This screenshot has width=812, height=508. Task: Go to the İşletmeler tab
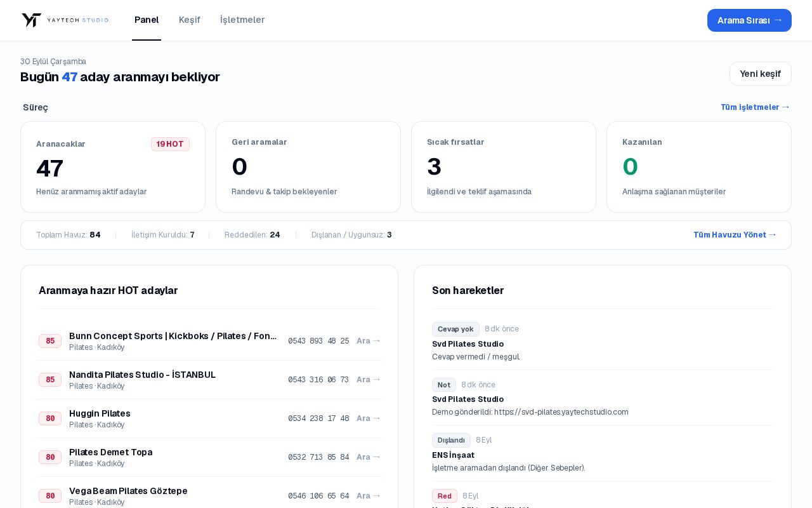coord(242,20)
